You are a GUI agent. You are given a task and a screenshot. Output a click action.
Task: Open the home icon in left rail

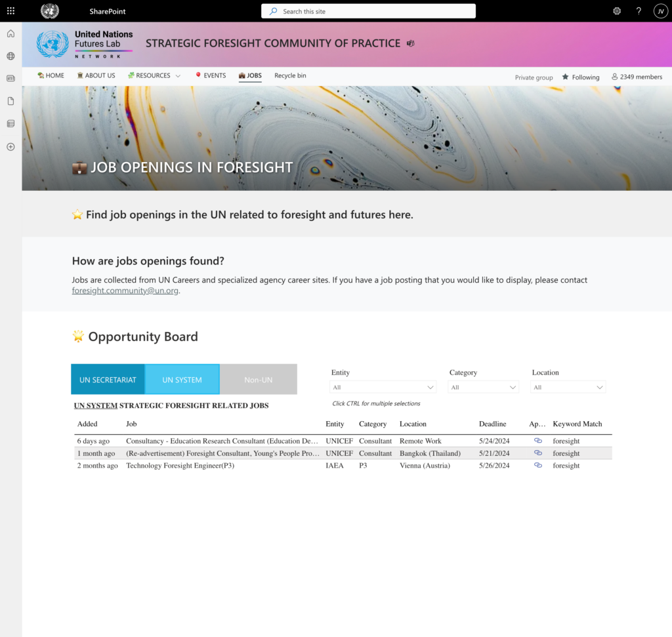point(10,33)
